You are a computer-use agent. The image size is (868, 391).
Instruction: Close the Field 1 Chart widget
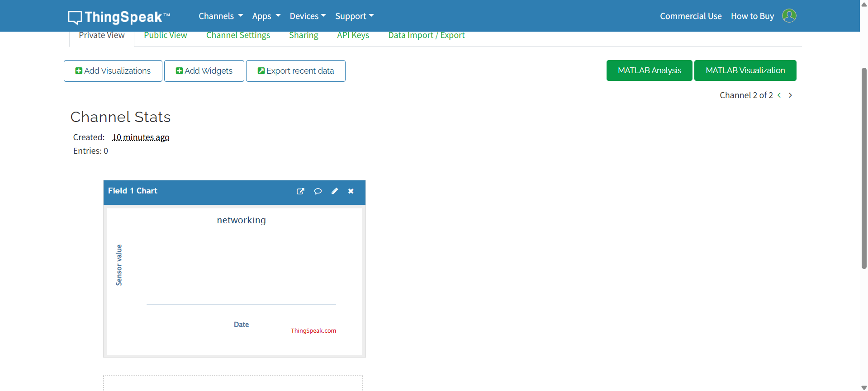point(351,191)
